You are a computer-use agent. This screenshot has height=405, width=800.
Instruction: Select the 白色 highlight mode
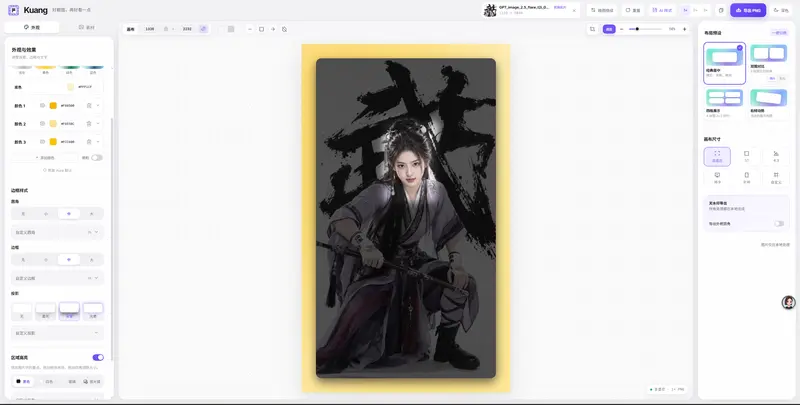click(x=46, y=382)
